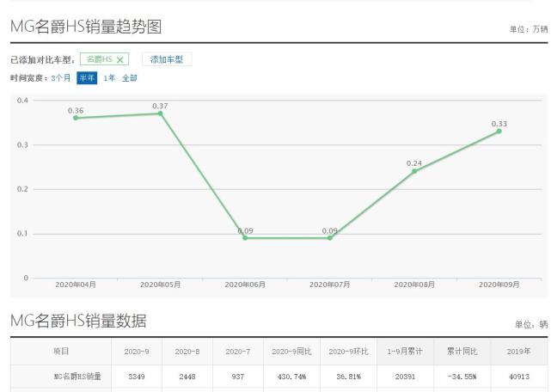The height and width of the screenshot is (392, 551).
Task: Click the 3349 sales cell
Action: [x=137, y=377]
